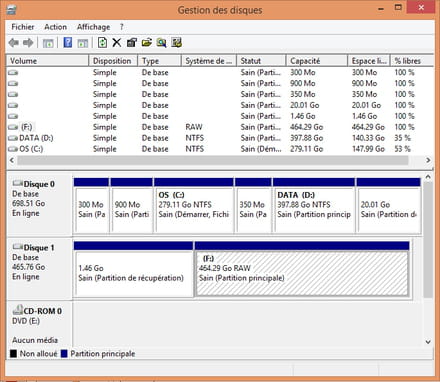Click the Disque 1 disk icon
Viewport: 440px width, 382px height.
point(17,247)
